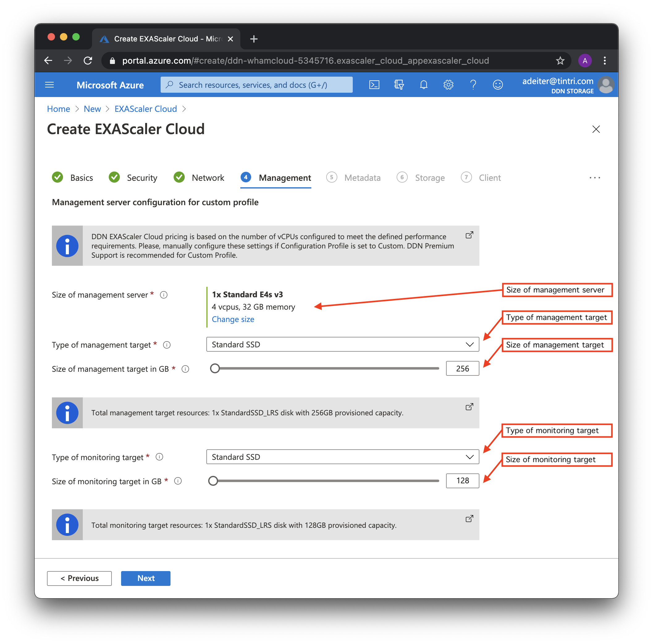The image size is (653, 644).
Task: Expand Type of monitoring target dropdown
Action: point(342,457)
